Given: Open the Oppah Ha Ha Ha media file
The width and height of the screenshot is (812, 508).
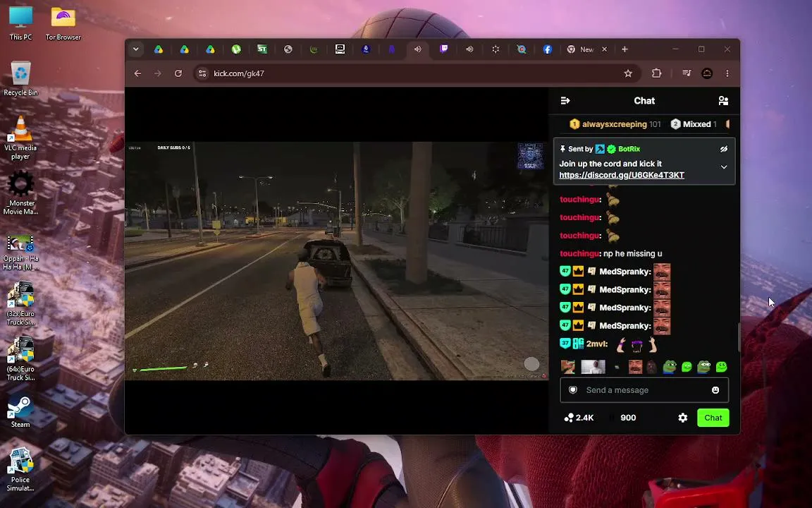Looking at the screenshot, I should coord(20,253).
